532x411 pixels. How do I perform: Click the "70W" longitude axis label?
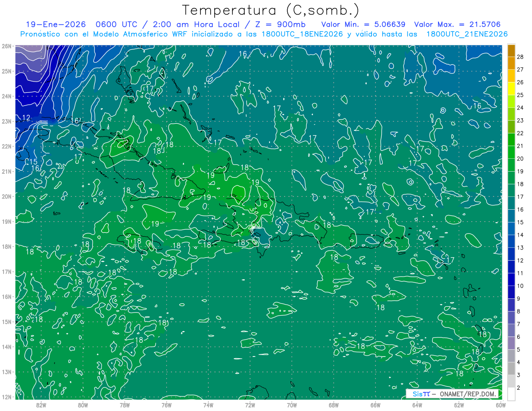point(292,405)
